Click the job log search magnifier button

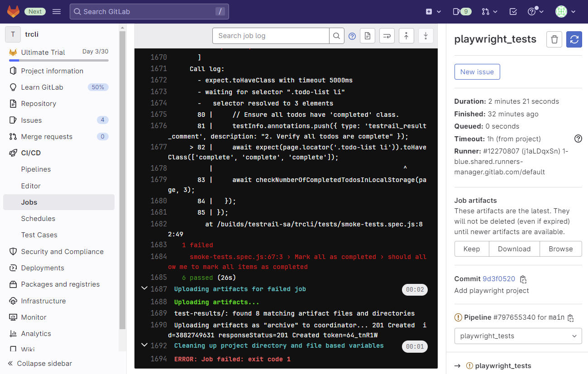[x=336, y=36]
